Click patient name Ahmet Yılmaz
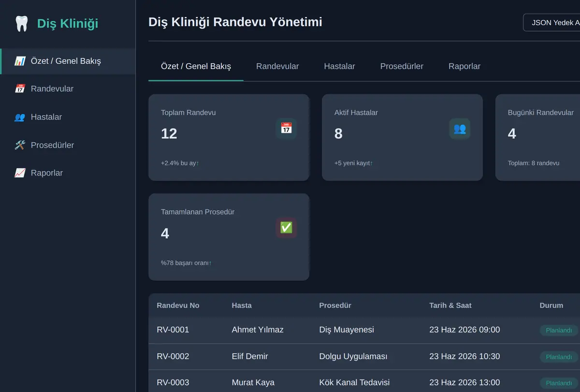 coord(258,330)
